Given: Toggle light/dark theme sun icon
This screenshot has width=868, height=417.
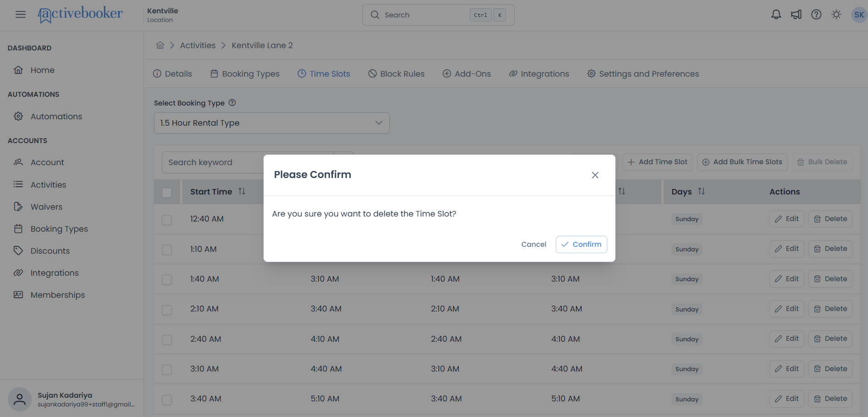Looking at the screenshot, I should tap(836, 15).
